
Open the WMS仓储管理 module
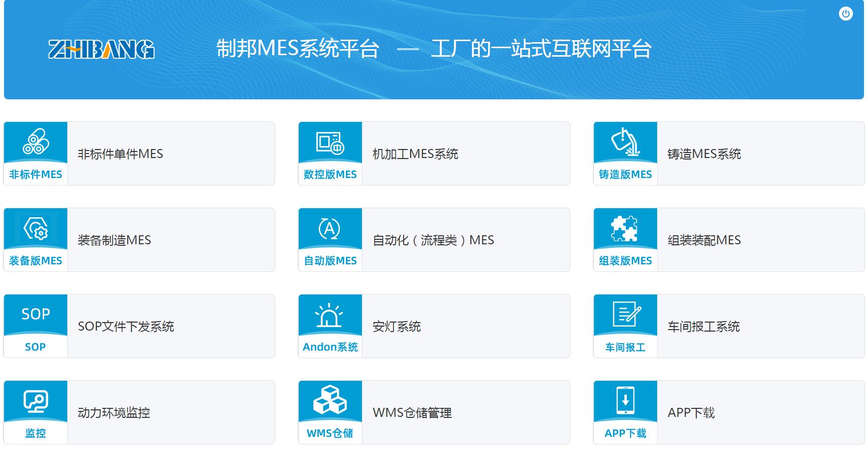(412, 413)
